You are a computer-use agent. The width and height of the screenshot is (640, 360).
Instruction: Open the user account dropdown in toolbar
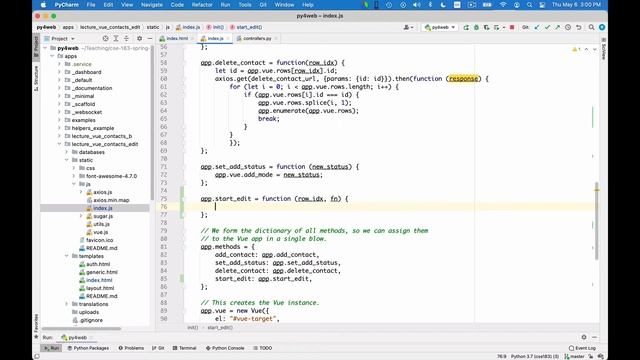point(409,27)
